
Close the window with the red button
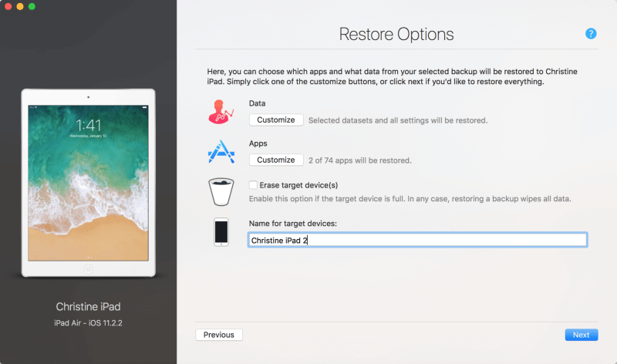point(8,6)
